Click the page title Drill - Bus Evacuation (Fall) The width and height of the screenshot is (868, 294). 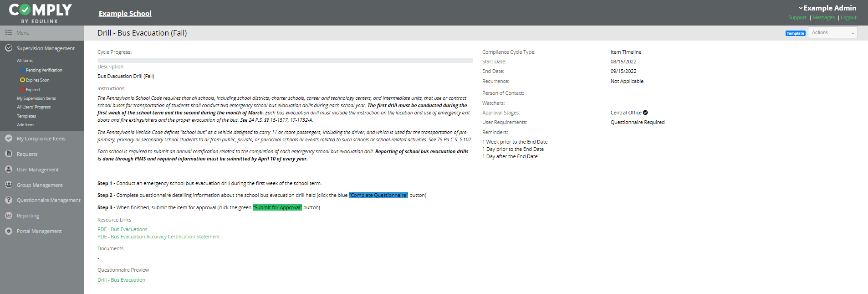[x=142, y=33]
